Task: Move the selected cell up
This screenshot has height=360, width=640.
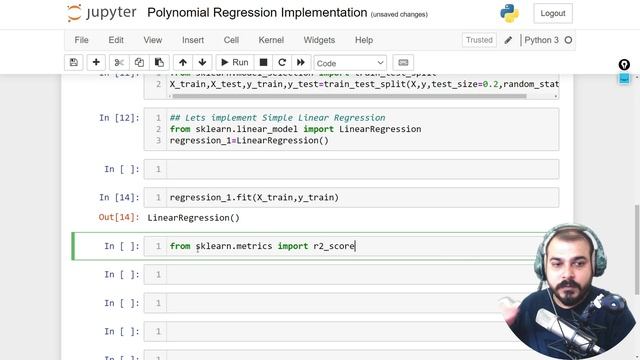Action: coord(183,62)
